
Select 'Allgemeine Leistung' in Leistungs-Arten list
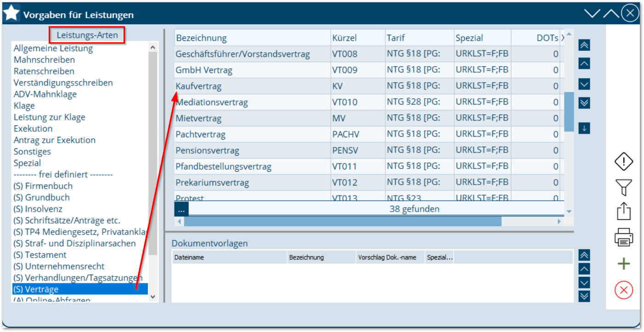(x=53, y=48)
